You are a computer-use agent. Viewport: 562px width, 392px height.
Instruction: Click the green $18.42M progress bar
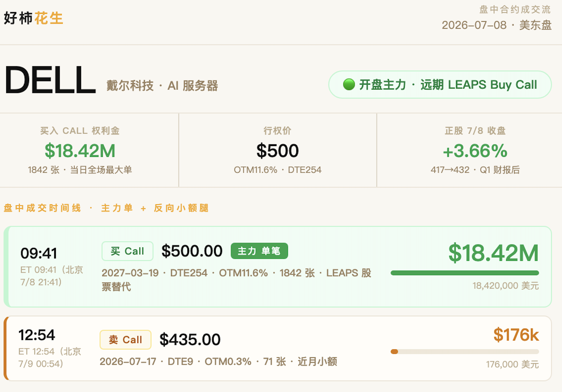point(465,273)
